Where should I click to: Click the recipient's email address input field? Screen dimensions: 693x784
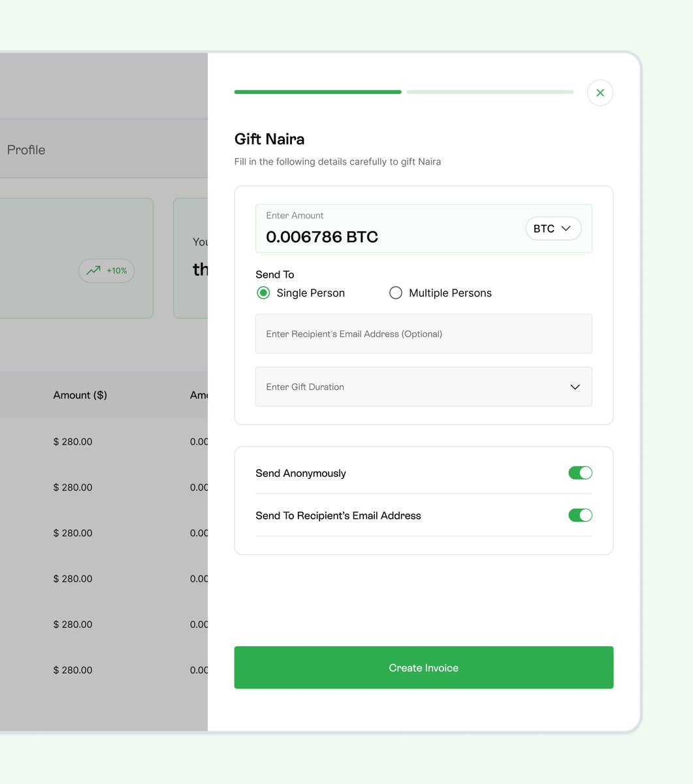pyautogui.click(x=423, y=333)
